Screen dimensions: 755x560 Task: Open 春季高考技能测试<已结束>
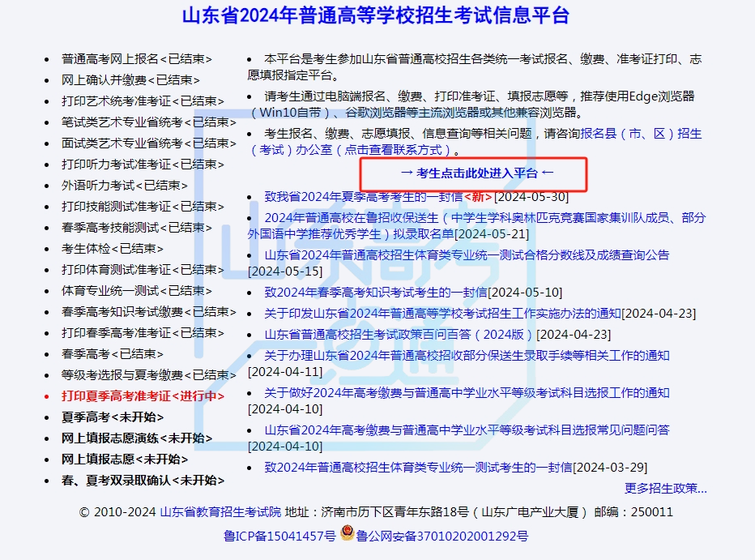(137, 228)
